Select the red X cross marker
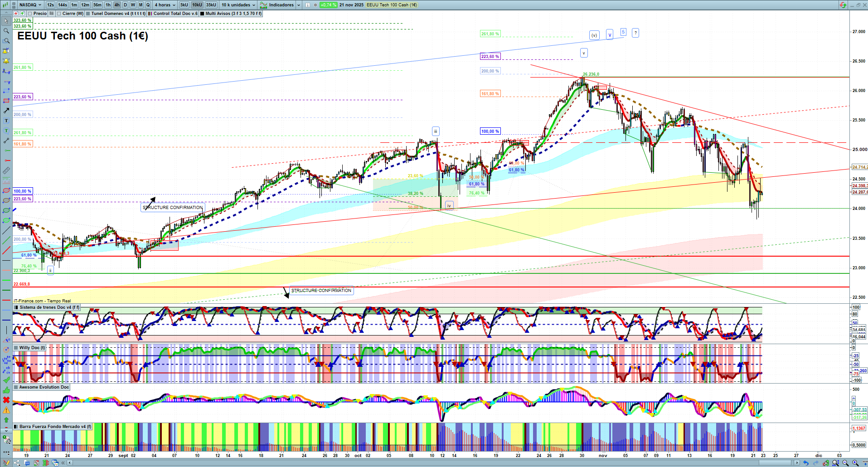Viewport: 868px width, 467px height. coord(6,400)
